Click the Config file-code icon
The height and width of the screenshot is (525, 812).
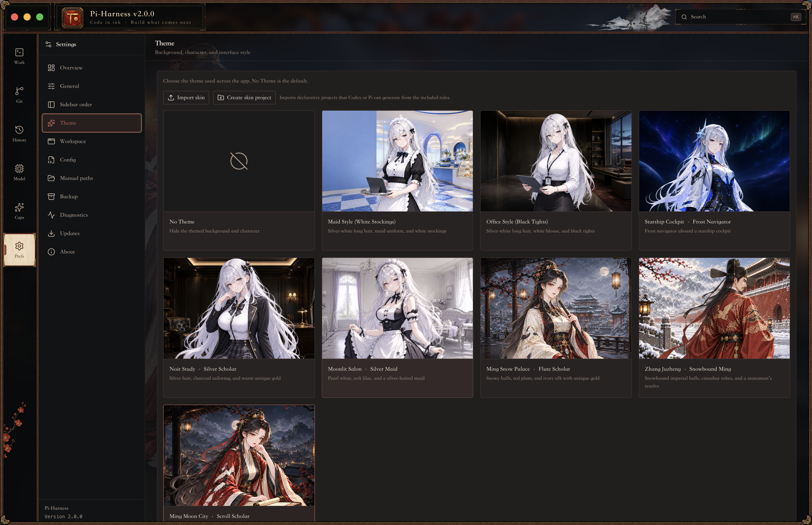coord(51,160)
